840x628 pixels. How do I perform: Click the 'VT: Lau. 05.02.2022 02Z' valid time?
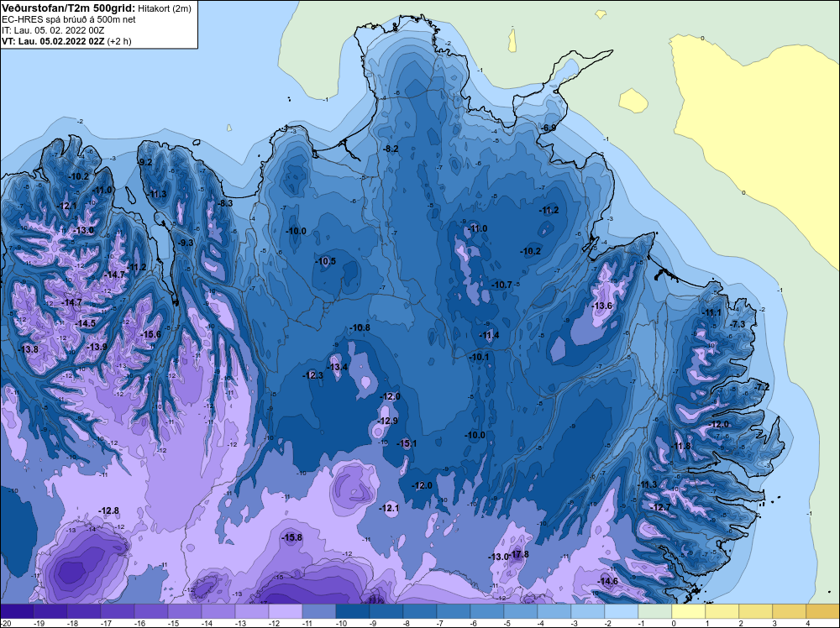click(x=54, y=41)
